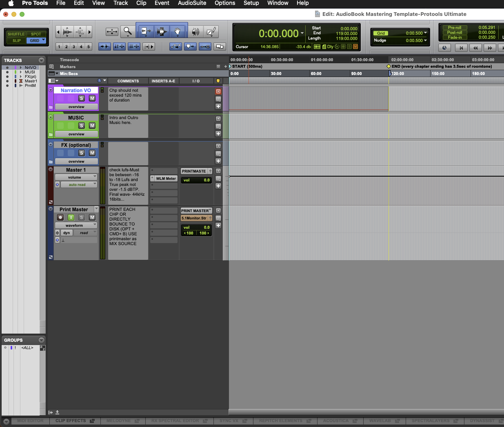
Task: Open the Tracks list menu
Action: click(41, 60)
